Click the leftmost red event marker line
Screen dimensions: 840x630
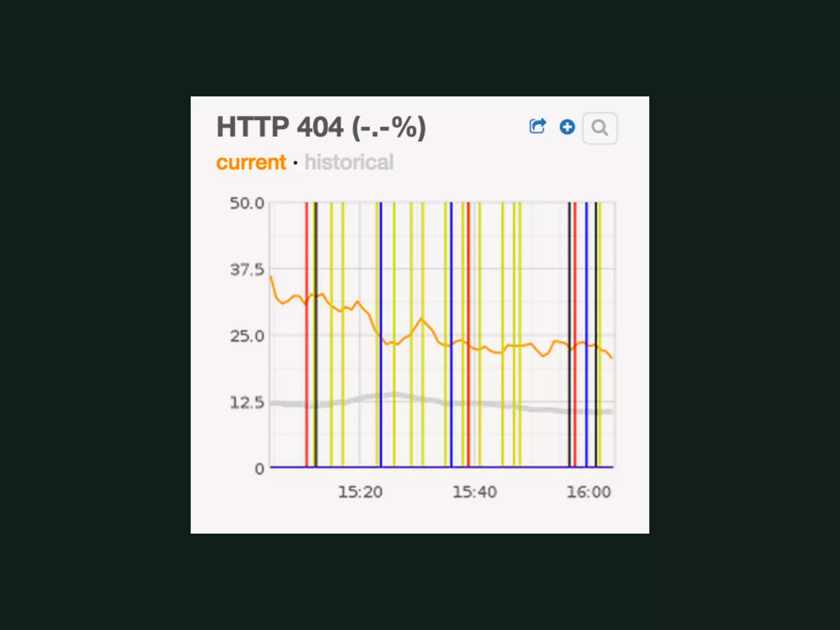pyautogui.click(x=306, y=246)
